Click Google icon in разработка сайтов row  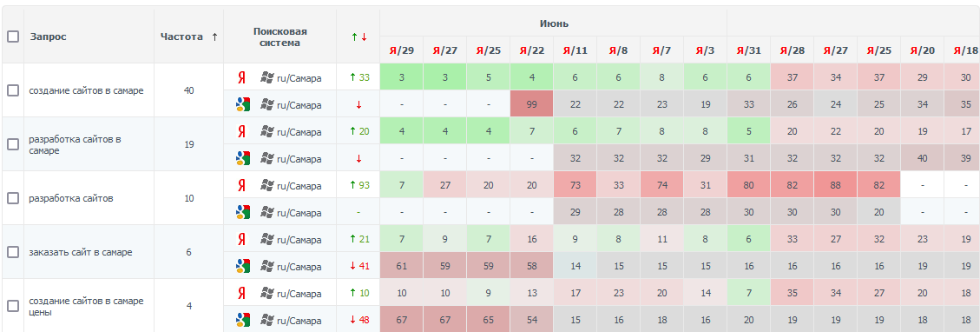pos(242,213)
